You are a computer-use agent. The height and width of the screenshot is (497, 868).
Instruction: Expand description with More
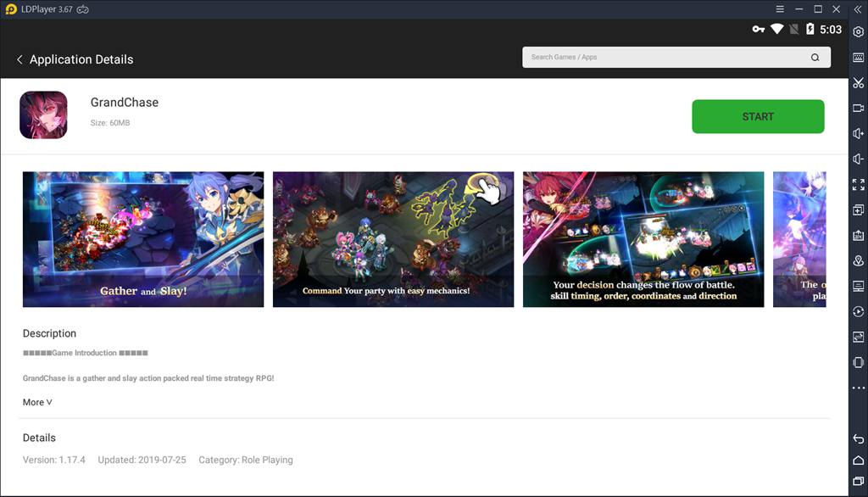tap(37, 402)
